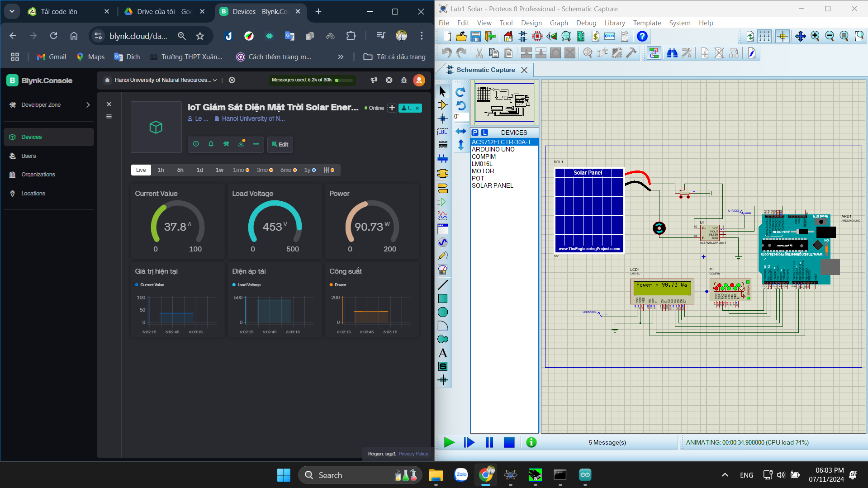This screenshot has height=488, width=868.
Task: Open PCB Layout red chip icon
Action: tap(537, 36)
